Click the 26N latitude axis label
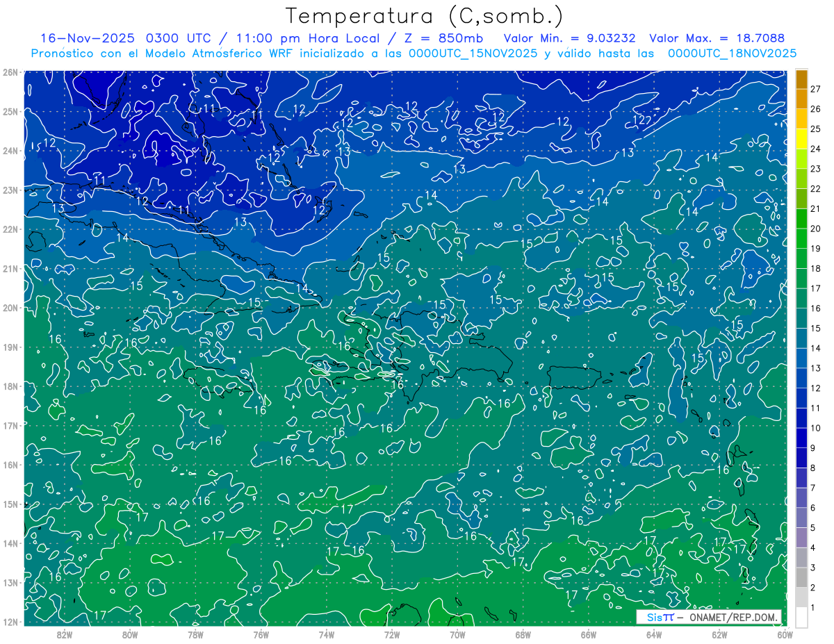Viewport: 834px width, 644px height. [10, 72]
